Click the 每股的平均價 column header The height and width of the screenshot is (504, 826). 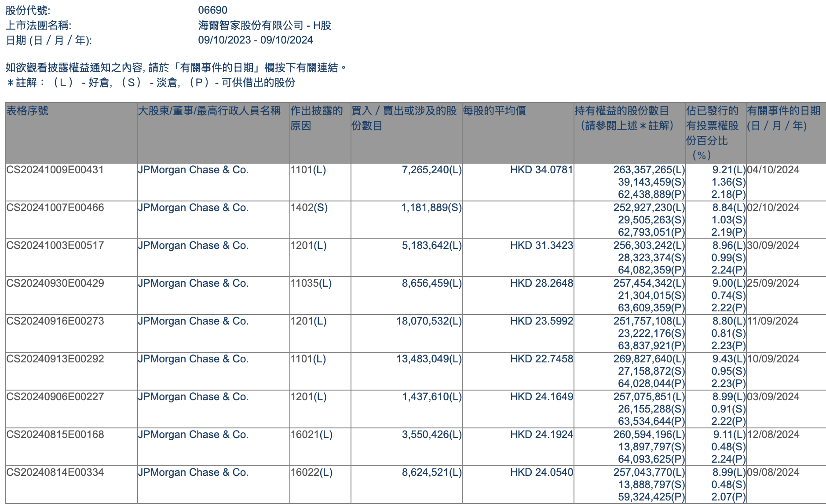(494, 111)
